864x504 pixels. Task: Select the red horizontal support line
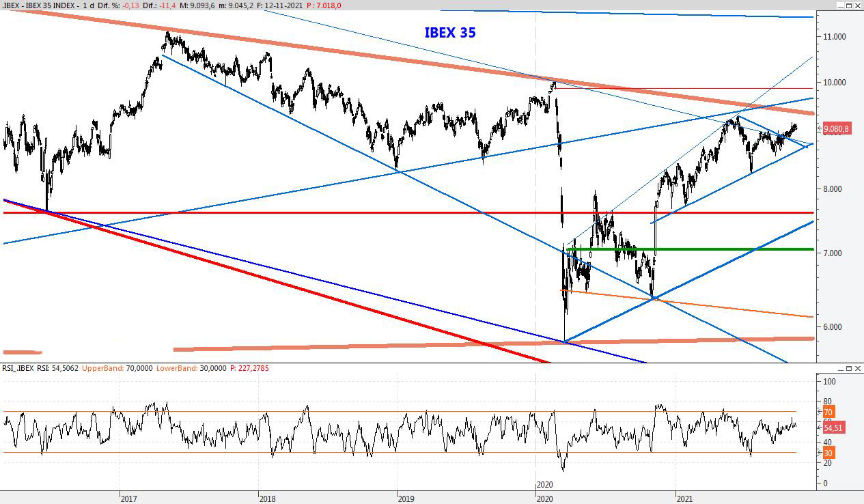(342, 213)
